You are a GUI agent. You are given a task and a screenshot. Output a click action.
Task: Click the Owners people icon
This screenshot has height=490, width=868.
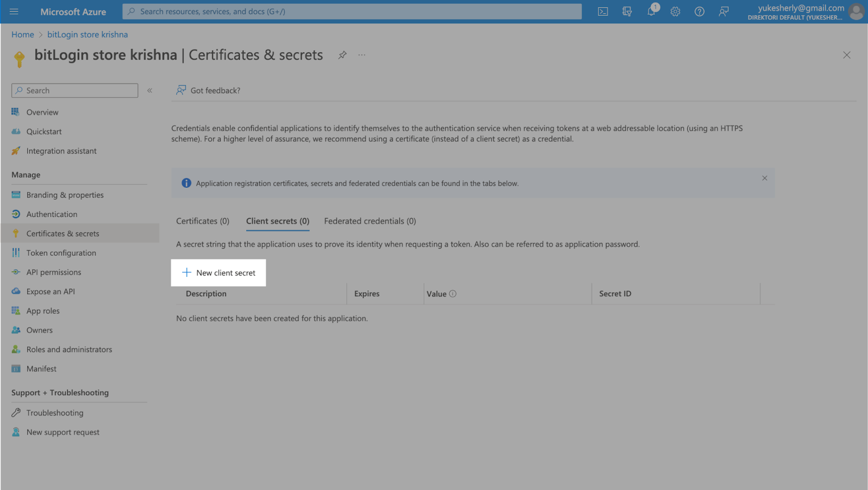pos(16,330)
